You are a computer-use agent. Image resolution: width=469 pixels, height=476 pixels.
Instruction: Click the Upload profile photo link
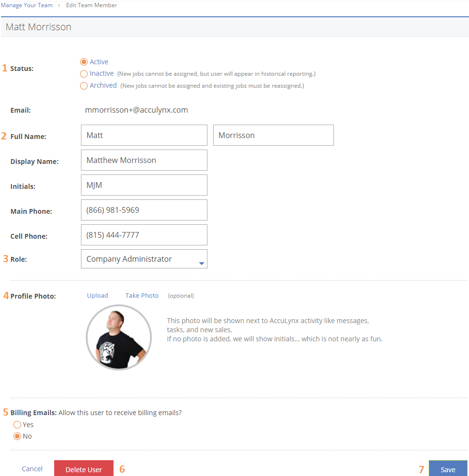[x=97, y=295]
